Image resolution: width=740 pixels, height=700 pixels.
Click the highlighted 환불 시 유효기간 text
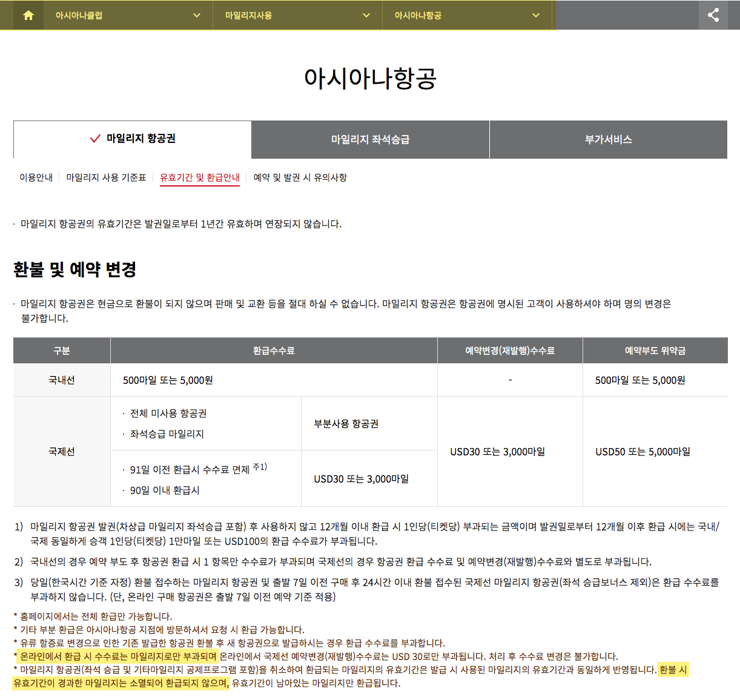350,676
